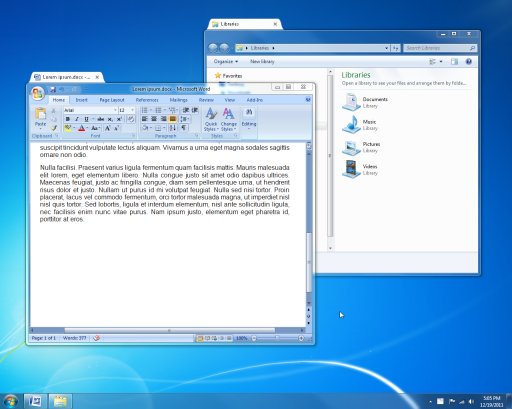Click the Word icon on the taskbar
The width and height of the screenshot is (512, 409).
pos(35,400)
